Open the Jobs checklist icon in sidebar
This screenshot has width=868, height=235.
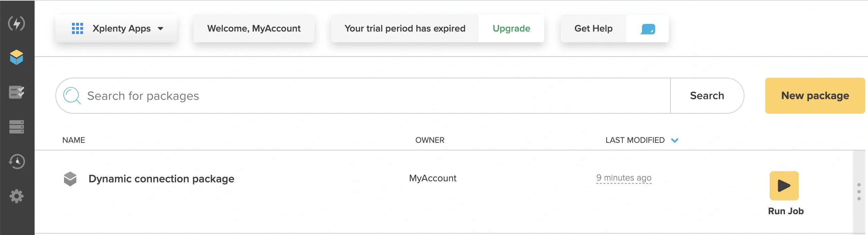(x=17, y=92)
